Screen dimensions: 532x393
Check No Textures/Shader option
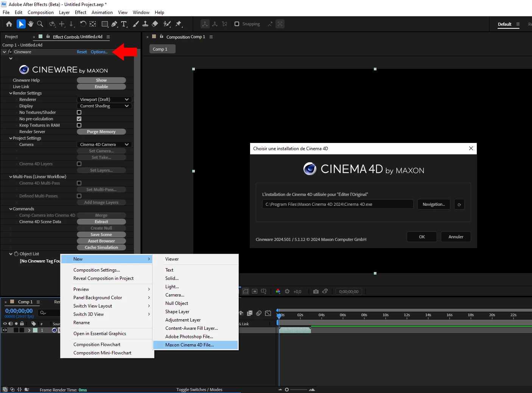(79, 112)
